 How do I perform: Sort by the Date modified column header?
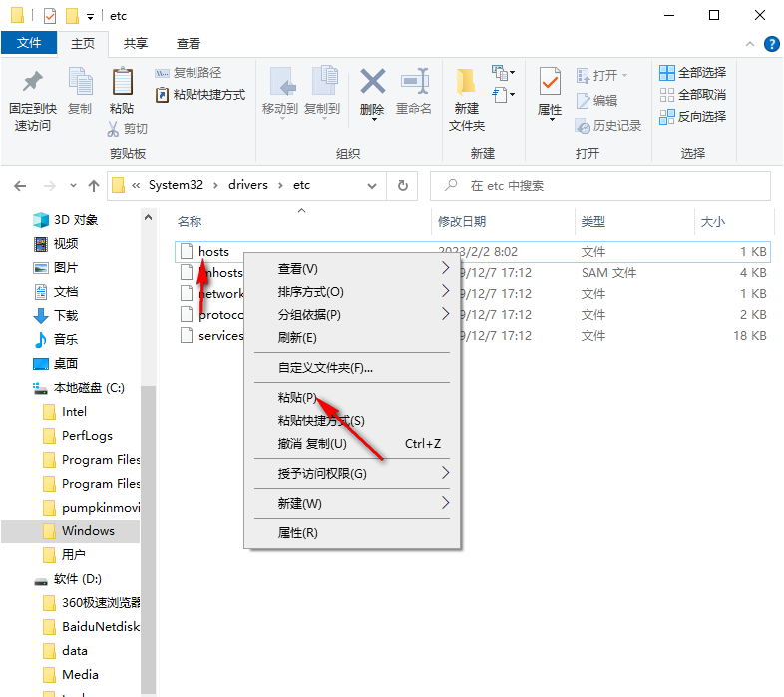[x=462, y=222]
